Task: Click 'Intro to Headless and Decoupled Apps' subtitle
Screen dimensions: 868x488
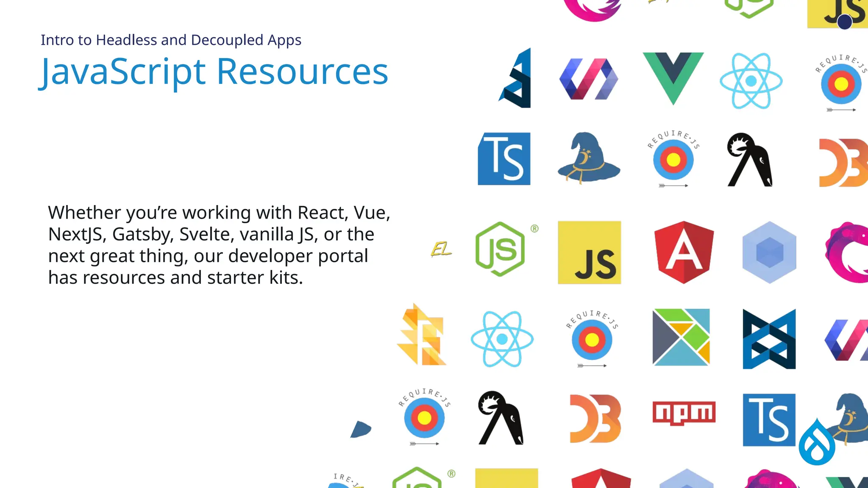Action: [x=171, y=40]
